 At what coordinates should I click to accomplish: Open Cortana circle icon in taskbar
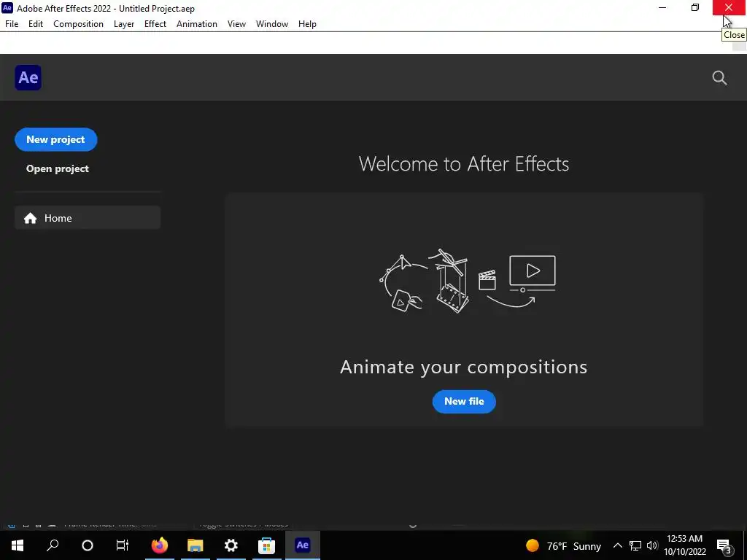click(88, 545)
